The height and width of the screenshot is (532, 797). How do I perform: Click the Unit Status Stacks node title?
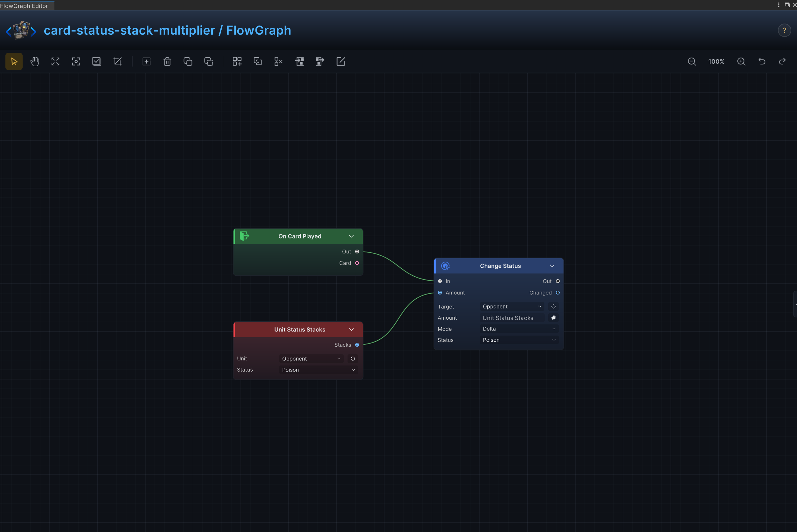[299, 330]
